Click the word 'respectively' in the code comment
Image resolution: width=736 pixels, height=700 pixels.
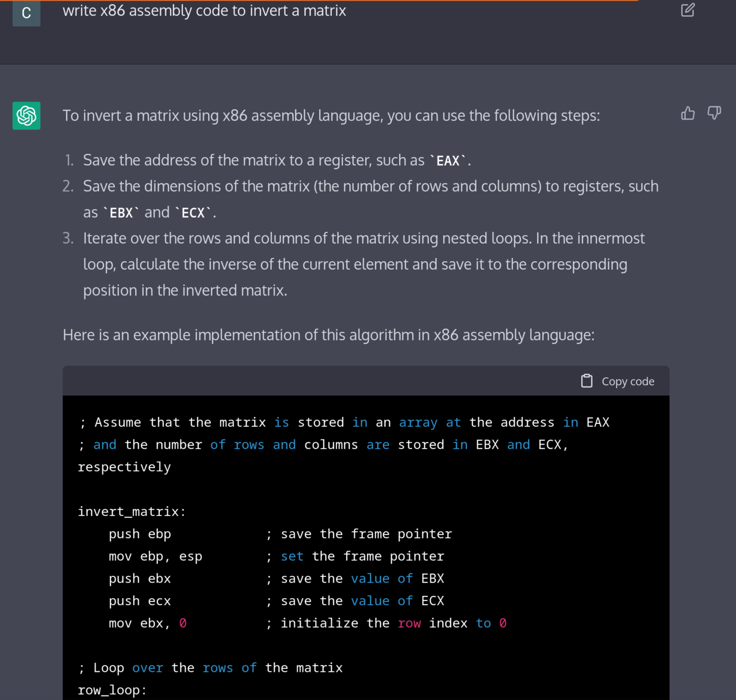coord(124,467)
